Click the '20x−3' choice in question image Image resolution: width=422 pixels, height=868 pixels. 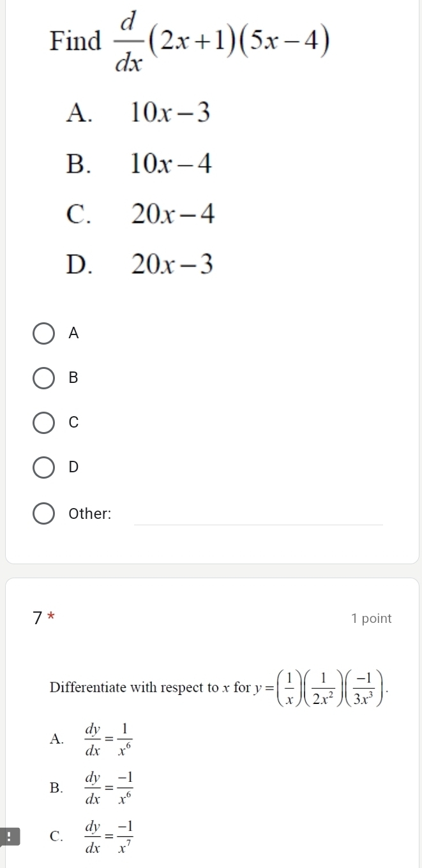coord(172,264)
